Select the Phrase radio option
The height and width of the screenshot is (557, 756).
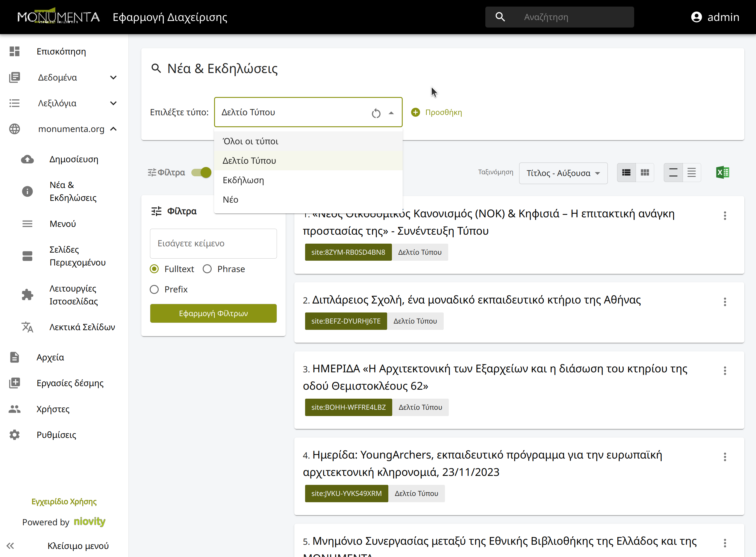(207, 269)
